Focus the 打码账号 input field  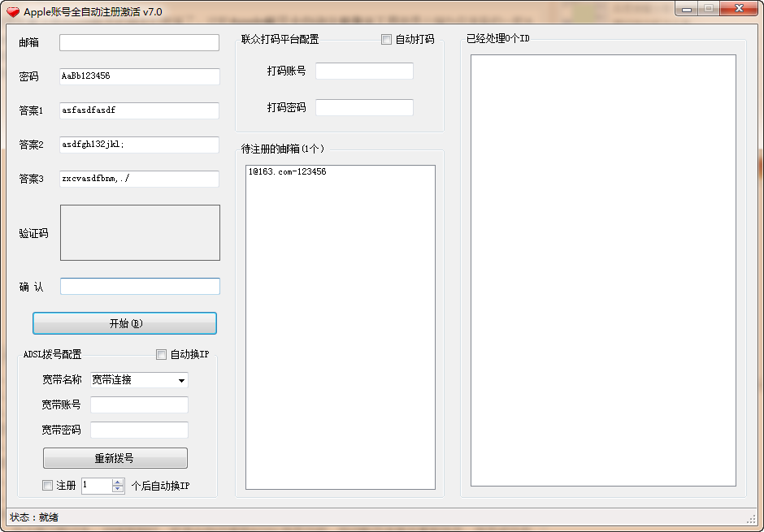[364, 71]
